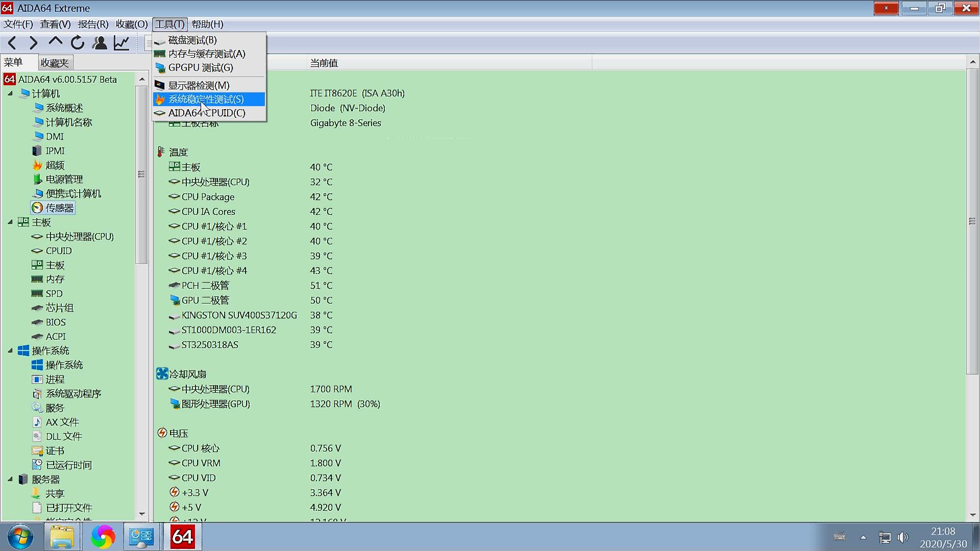
Task: Click the Back navigation arrow
Action: (13, 43)
